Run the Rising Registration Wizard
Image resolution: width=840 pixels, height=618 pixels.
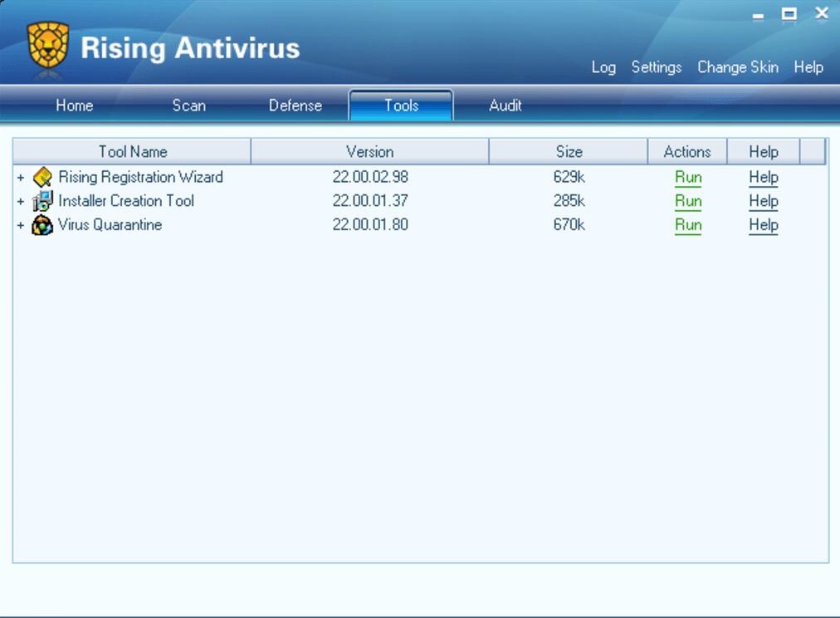click(687, 178)
